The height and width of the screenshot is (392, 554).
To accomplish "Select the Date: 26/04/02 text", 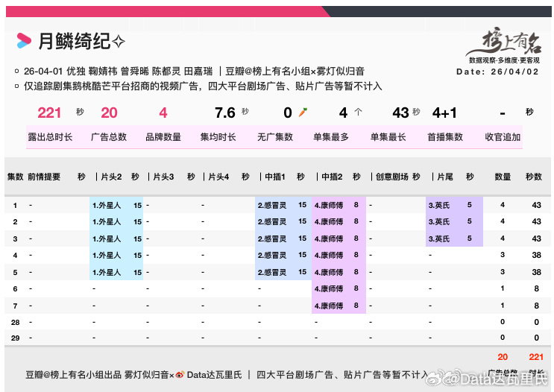I will [x=497, y=72].
